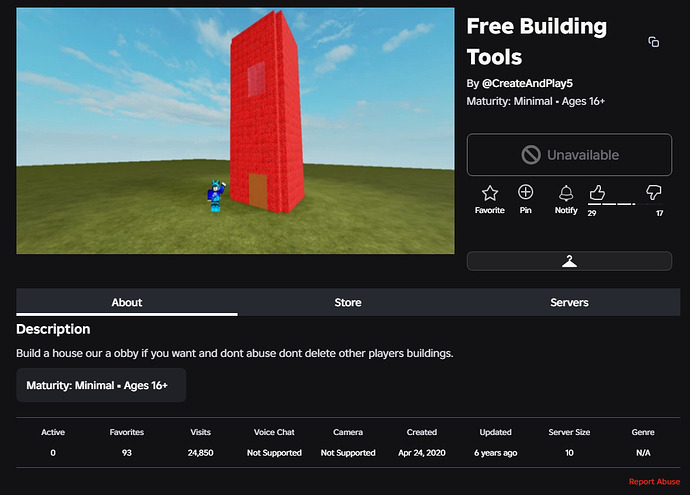The width and height of the screenshot is (690, 495).
Task: Turn on notifications with the bell icon
Action: click(x=566, y=193)
